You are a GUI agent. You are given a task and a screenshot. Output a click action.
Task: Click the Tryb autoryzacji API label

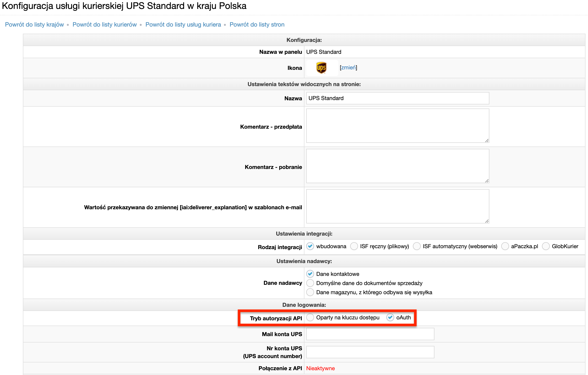(276, 318)
